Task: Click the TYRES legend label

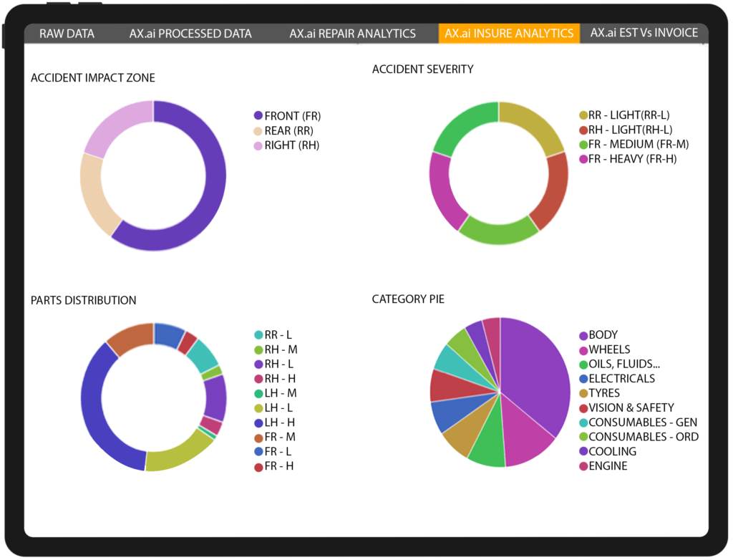Action: (x=604, y=393)
